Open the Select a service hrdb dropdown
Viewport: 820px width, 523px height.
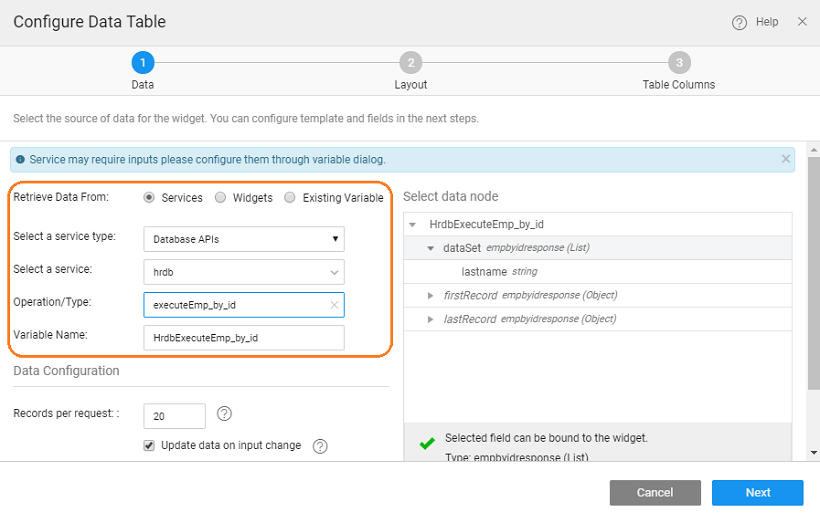click(x=244, y=271)
